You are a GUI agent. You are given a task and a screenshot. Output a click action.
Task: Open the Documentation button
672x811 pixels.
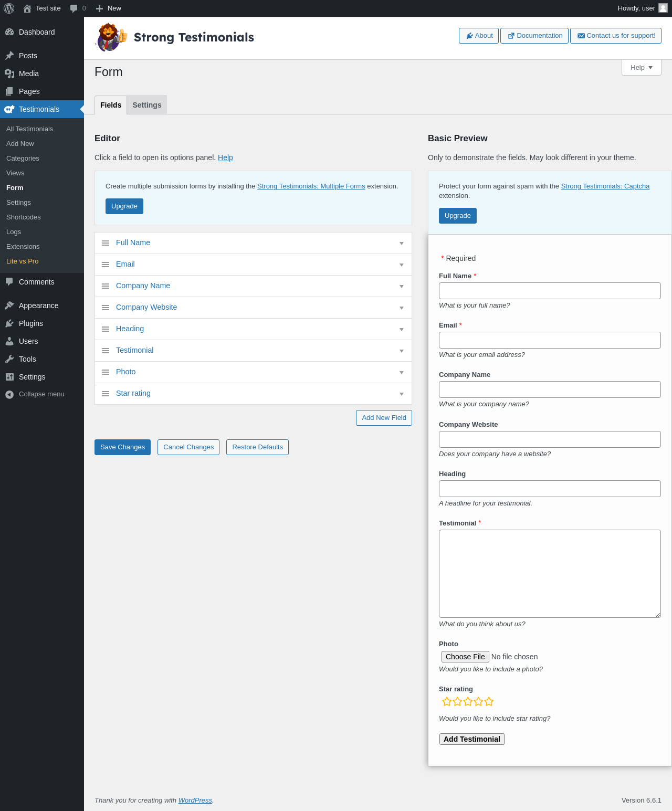pos(534,36)
